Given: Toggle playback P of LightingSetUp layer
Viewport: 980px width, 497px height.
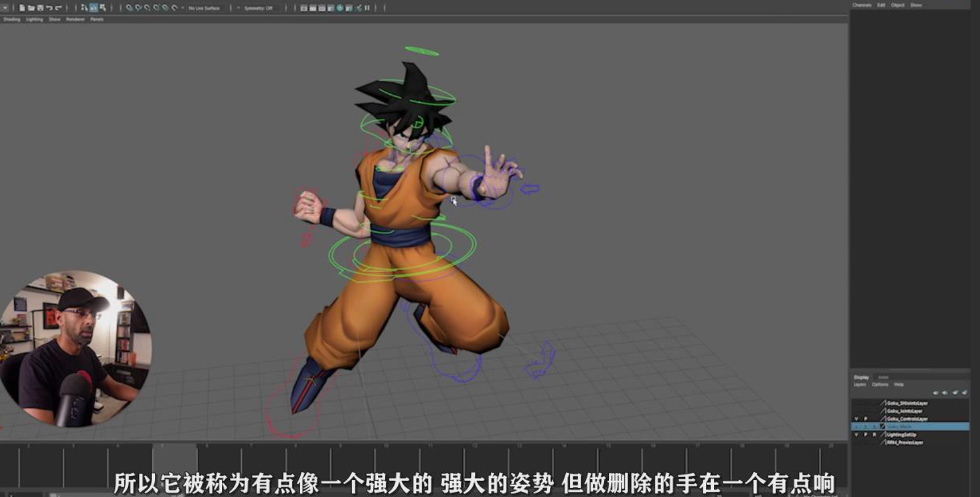Looking at the screenshot, I should 865,435.
